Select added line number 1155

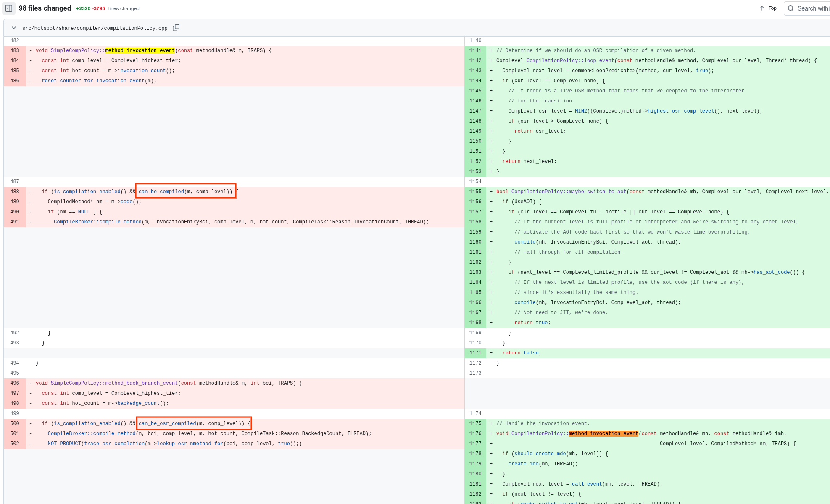click(475, 192)
